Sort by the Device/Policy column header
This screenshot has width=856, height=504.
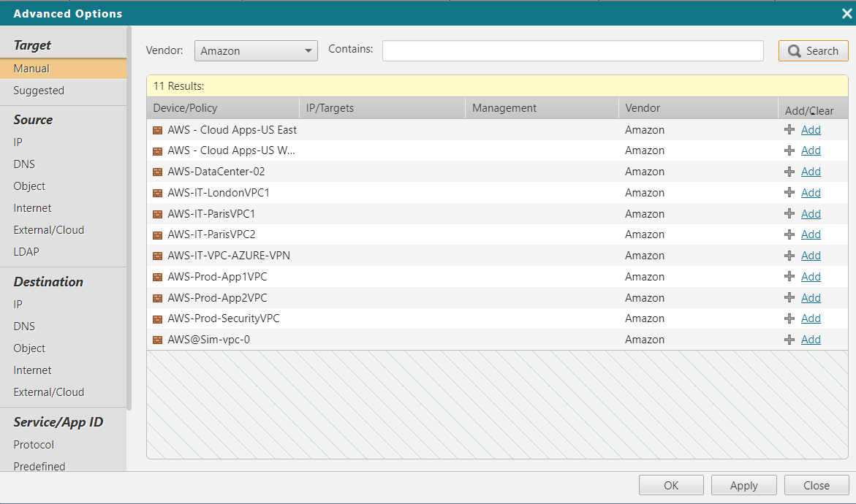coord(186,108)
